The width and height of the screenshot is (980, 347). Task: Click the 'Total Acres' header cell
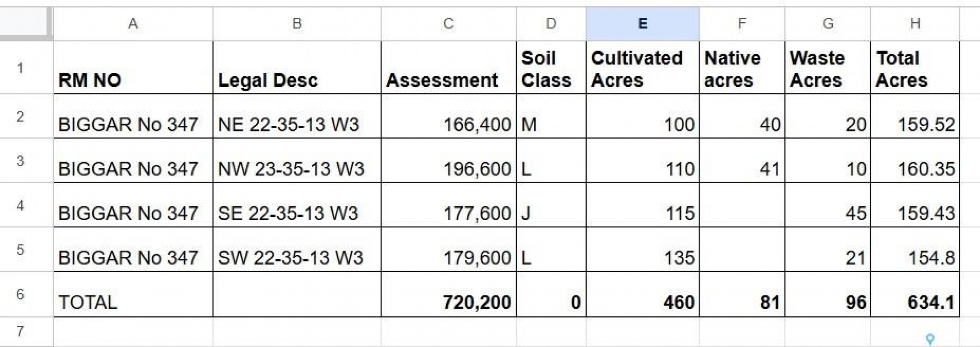click(915, 67)
